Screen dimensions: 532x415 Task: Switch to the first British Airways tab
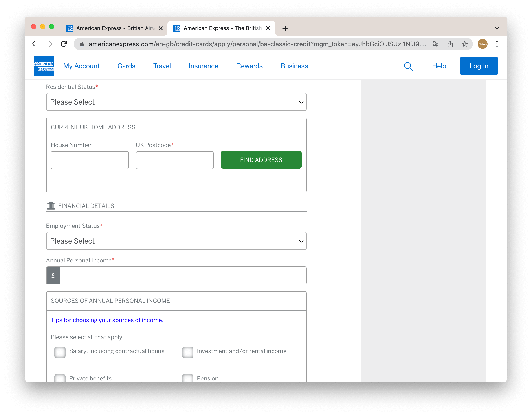pos(114,28)
